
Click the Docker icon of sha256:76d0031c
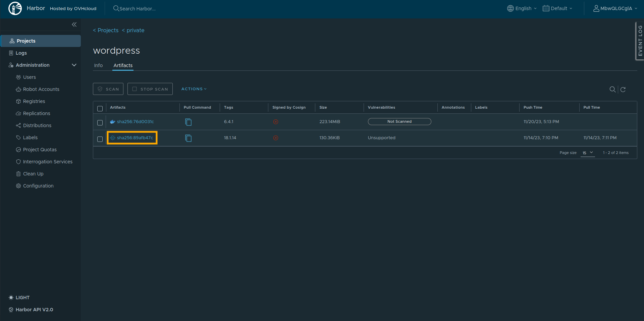click(x=113, y=122)
